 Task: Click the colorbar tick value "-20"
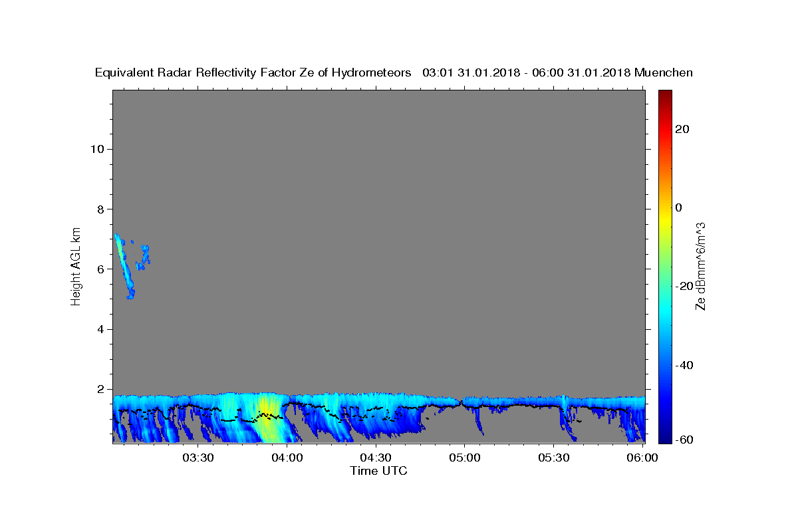(685, 286)
